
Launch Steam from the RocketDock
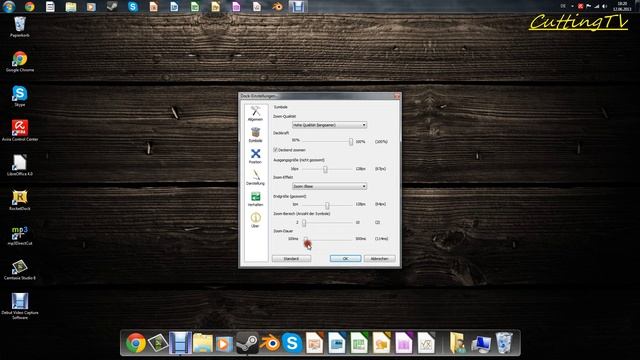[247, 343]
